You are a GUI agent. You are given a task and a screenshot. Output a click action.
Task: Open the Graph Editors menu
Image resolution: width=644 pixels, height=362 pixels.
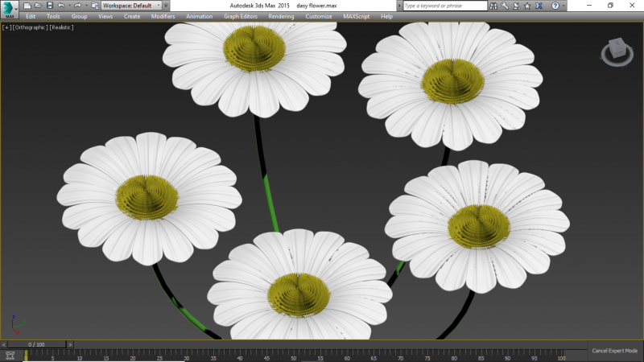[x=240, y=16]
